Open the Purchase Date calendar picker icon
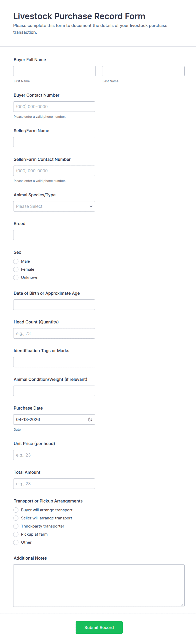The height and width of the screenshot is (644, 196). point(90,419)
